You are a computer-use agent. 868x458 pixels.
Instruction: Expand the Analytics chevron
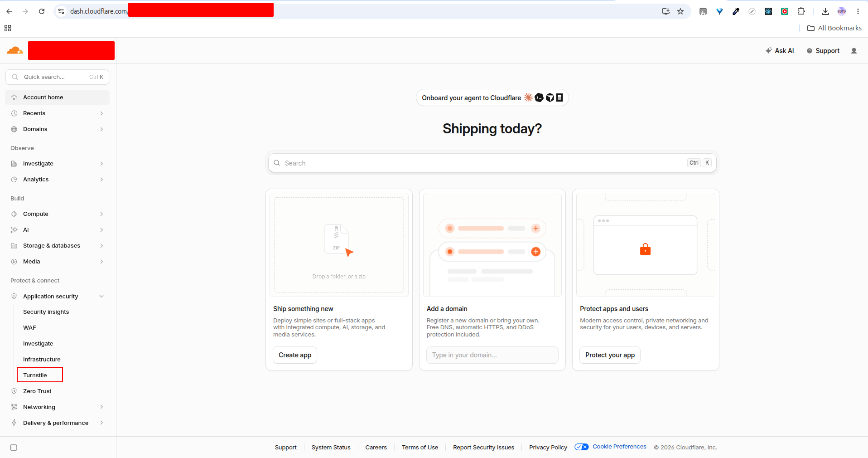[101, 180]
